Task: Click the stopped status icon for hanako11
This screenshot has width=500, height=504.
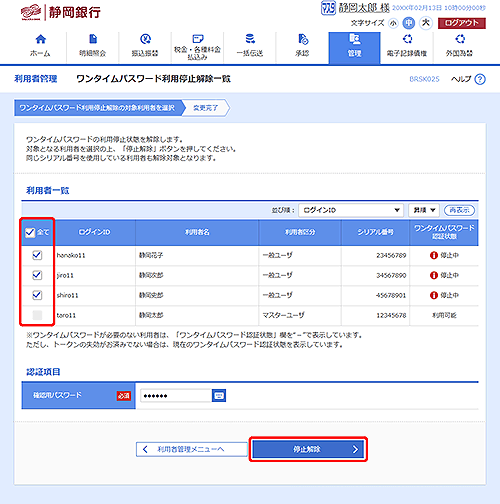Action: 434,255
